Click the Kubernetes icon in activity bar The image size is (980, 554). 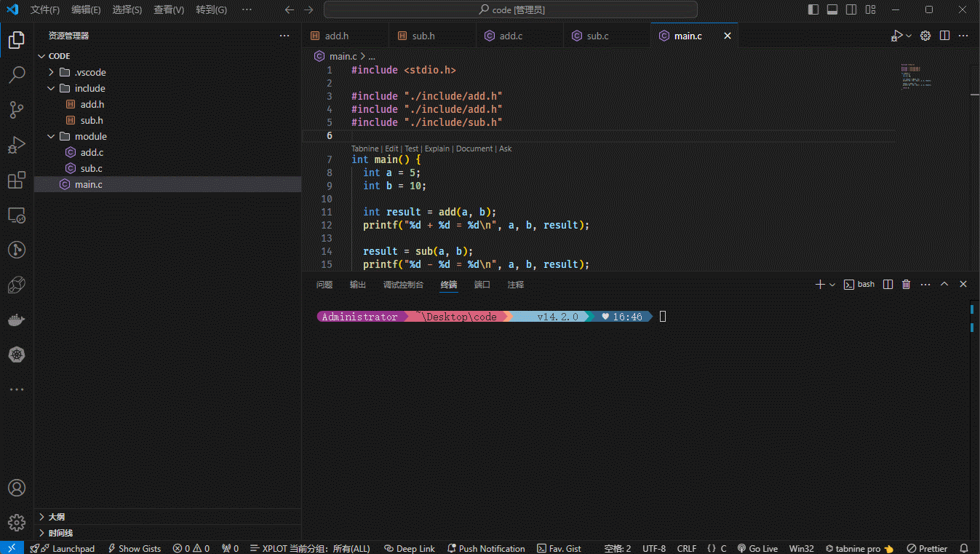17,355
